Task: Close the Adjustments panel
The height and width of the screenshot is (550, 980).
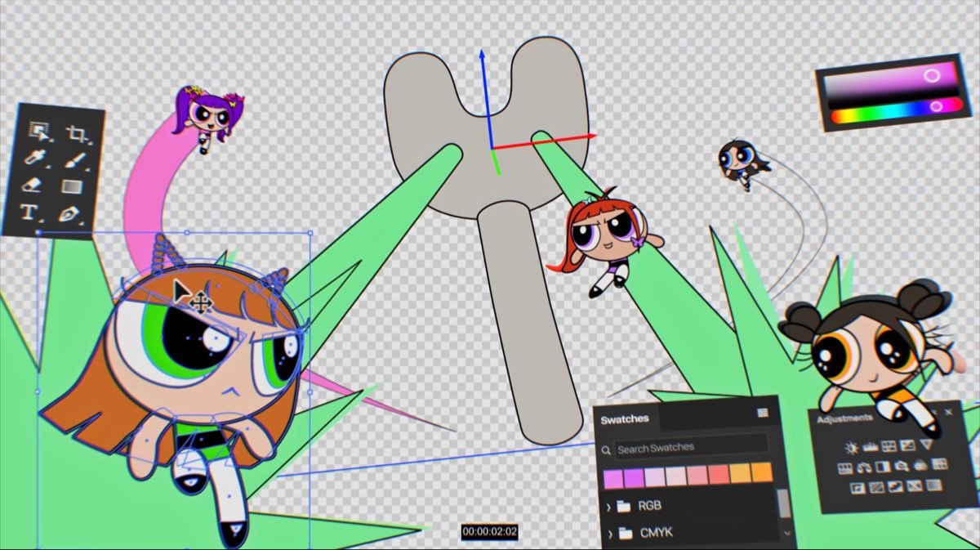Action: (x=948, y=412)
